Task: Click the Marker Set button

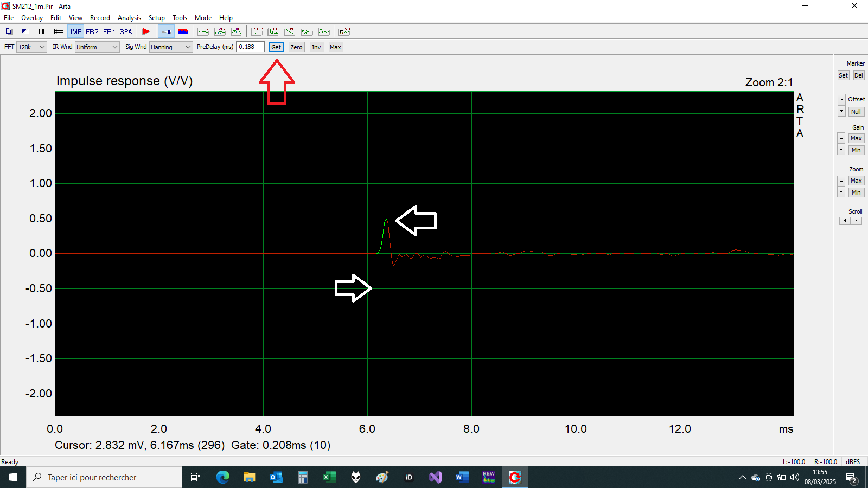Action: [x=843, y=75]
